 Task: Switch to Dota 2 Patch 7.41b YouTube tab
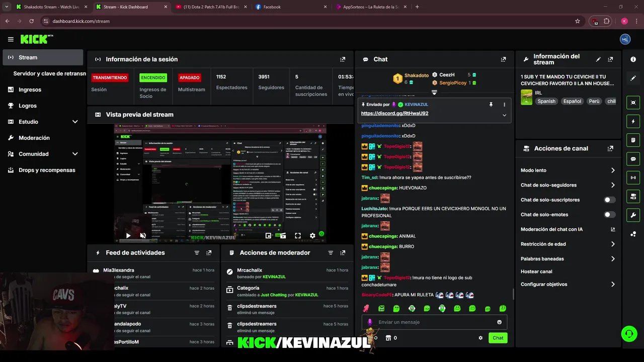pyautogui.click(x=210, y=7)
